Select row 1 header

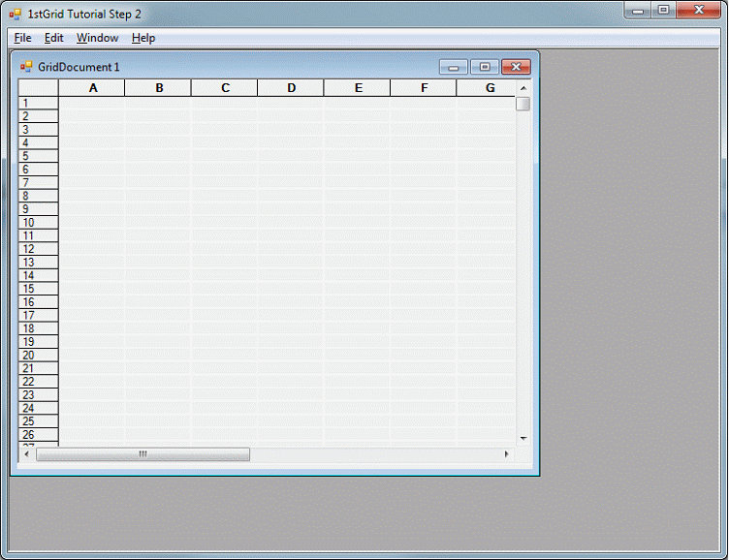pos(39,103)
